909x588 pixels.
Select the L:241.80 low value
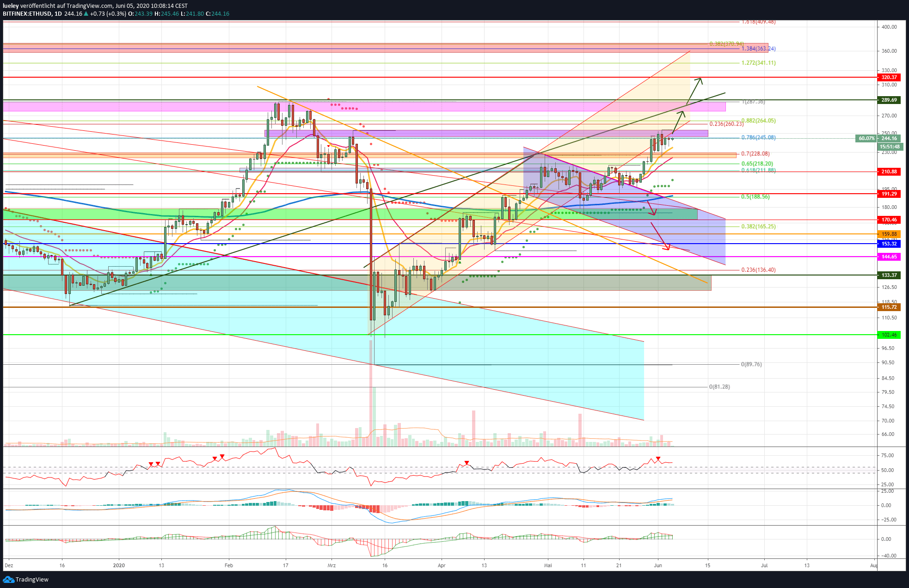(192, 14)
